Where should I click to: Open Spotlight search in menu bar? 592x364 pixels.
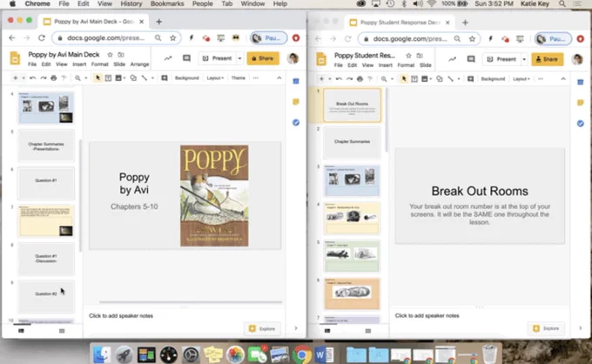[x=562, y=3]
